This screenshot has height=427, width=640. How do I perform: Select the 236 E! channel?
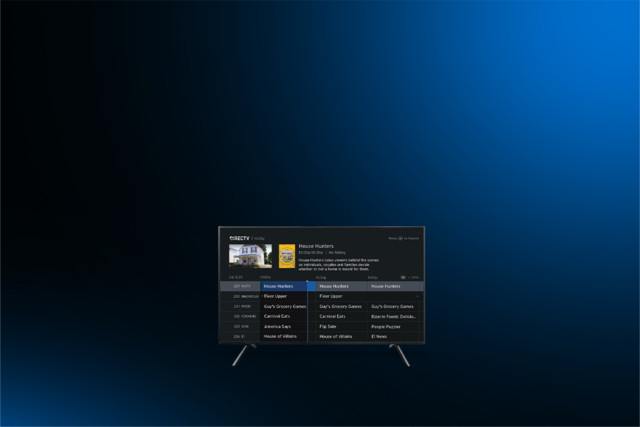tap(240, 337)
